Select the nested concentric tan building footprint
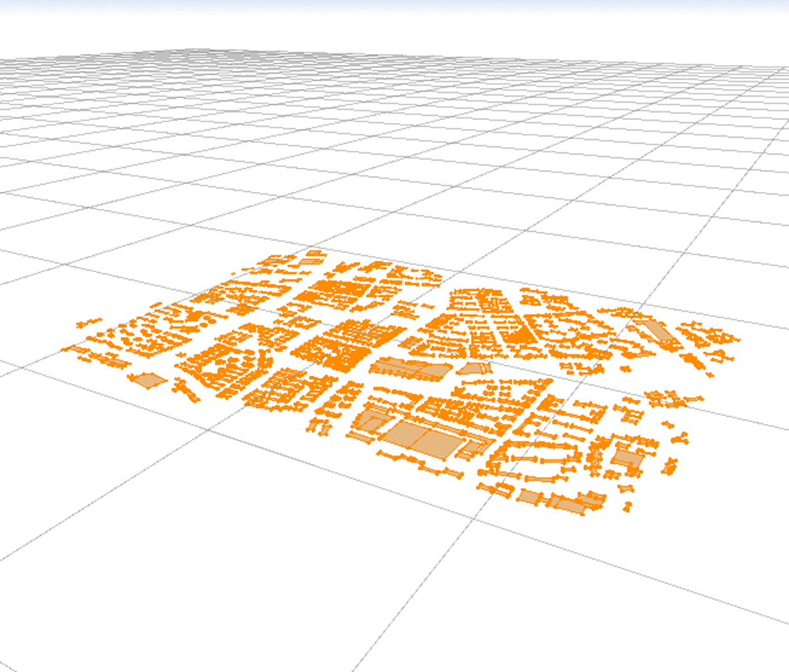This screenshot has width=789, height=672. point(371,421)
